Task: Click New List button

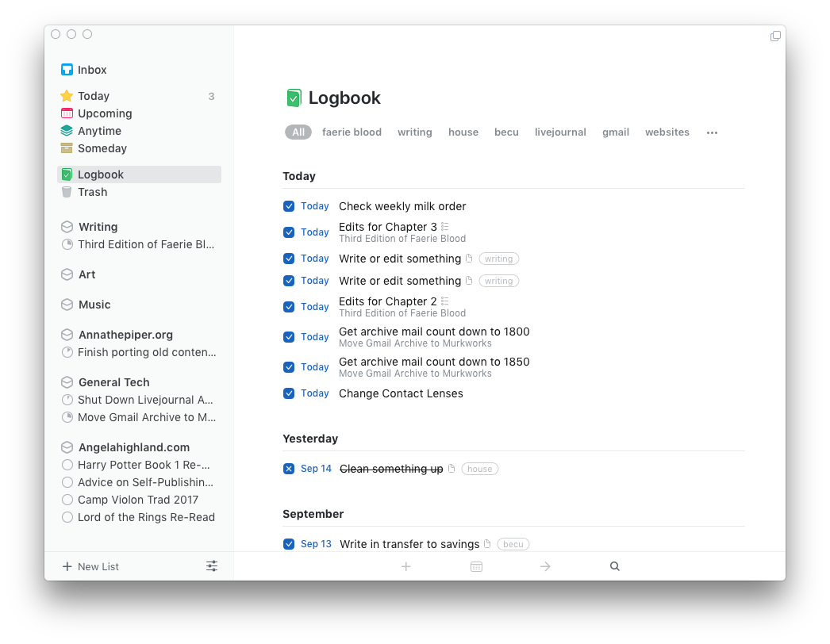Action: [x=90, y=566]
